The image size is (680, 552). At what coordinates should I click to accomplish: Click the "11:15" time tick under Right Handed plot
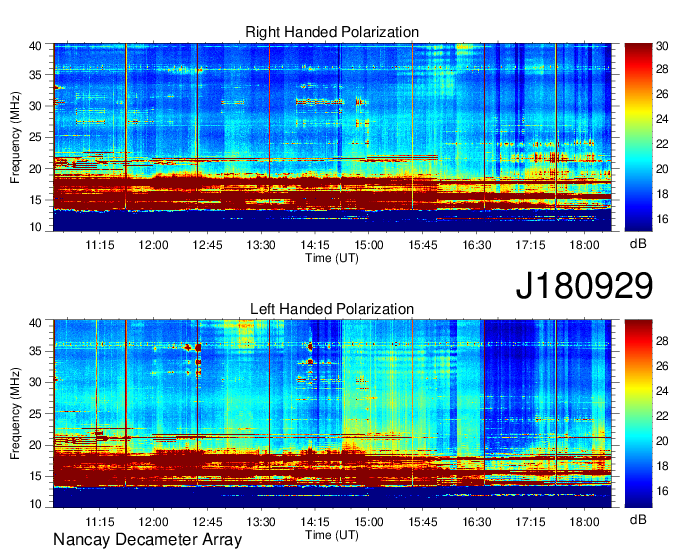coord(100,245)
